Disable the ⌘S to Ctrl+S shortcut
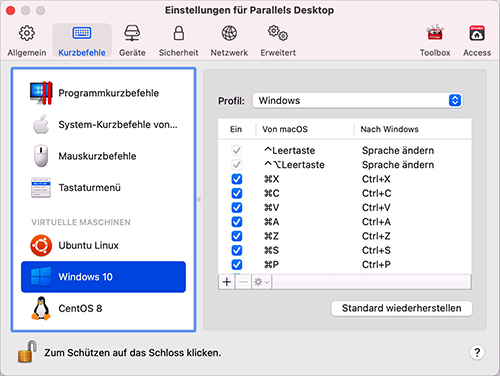This screenshot has width=500, height=376. coord(237,250)
